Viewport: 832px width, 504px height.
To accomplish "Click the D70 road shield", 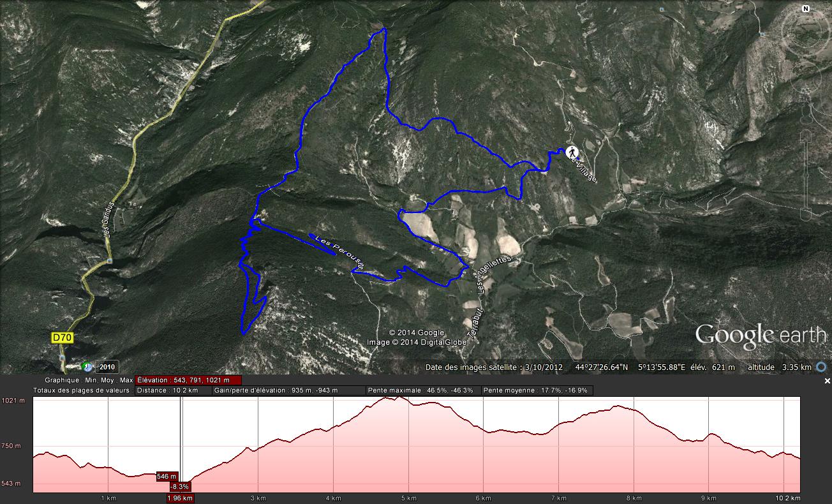I will coord(61,337).
